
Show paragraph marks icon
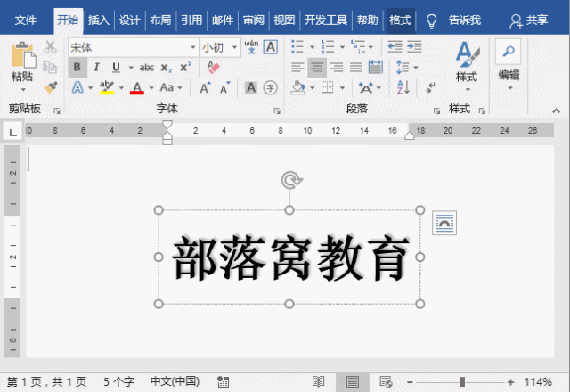point(431,87)
